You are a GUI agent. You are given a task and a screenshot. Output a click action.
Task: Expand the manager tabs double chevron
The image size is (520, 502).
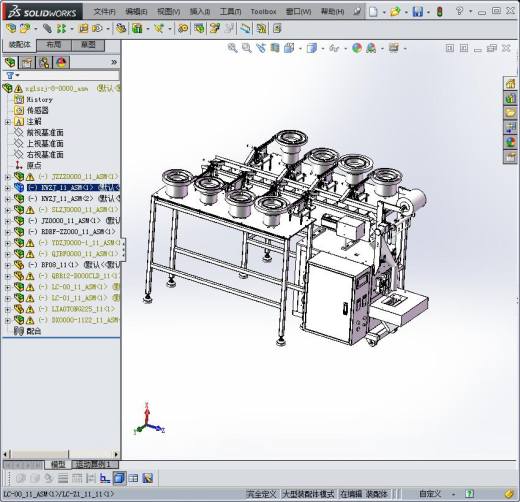114,62
